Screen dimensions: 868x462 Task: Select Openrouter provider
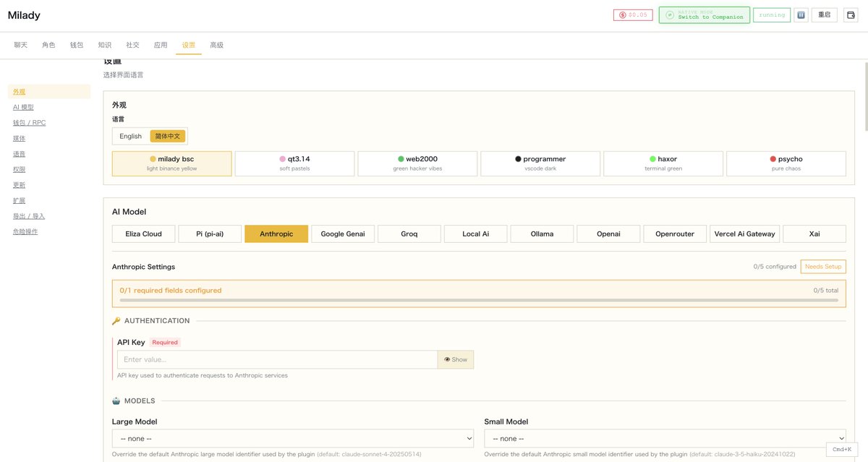click(675, 234)
